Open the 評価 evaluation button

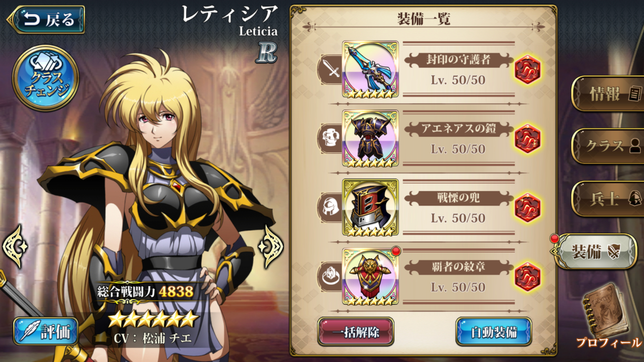46,331
